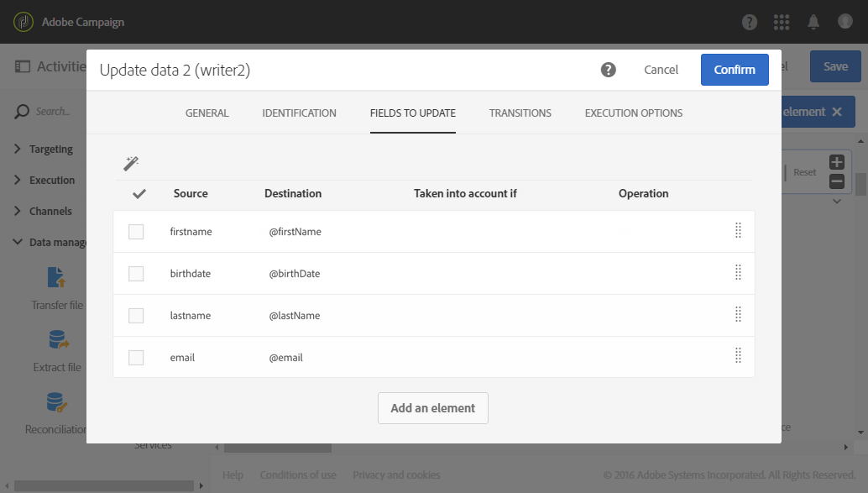The width and height of the screenshot is (868, 493).
Task: Click the top bar help icon
Action: click(749, 22)
